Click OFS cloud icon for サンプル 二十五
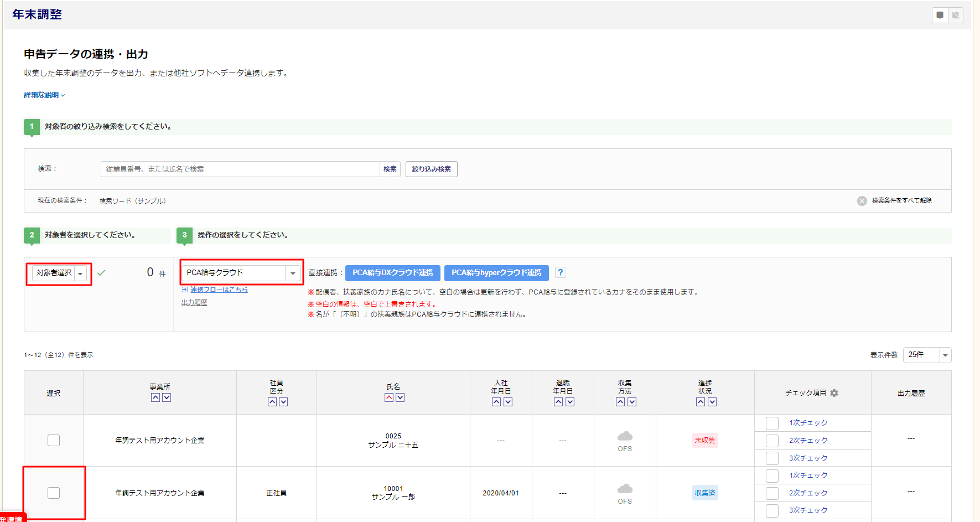The image size is (980, 522). 625,436
